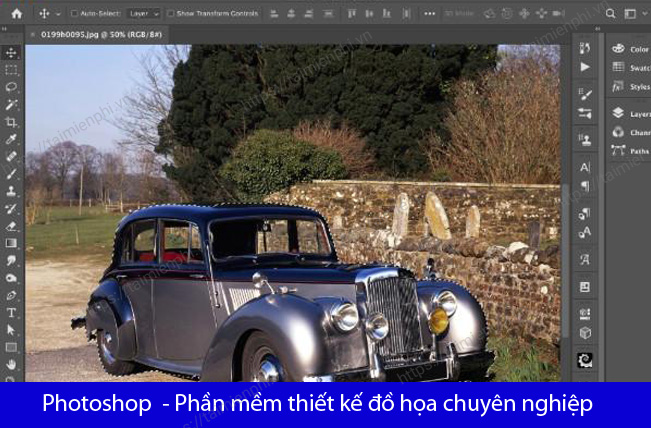Open the Paths panel
This screenshot has width=651, height=428.
coord(630,151)
